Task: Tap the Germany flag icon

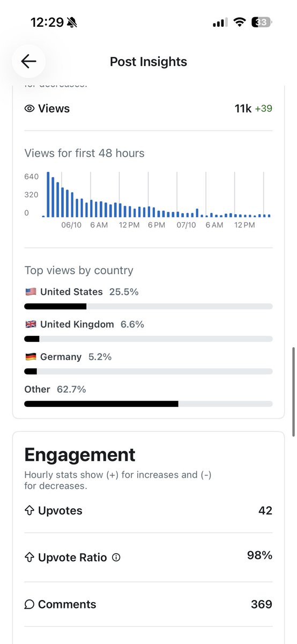Action: pos(30,357)
